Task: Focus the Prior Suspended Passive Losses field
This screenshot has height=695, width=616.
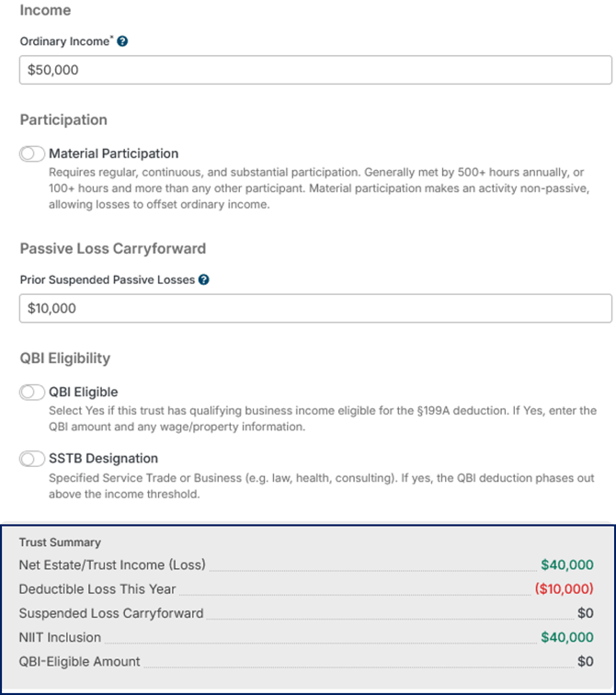Action: 315,309
